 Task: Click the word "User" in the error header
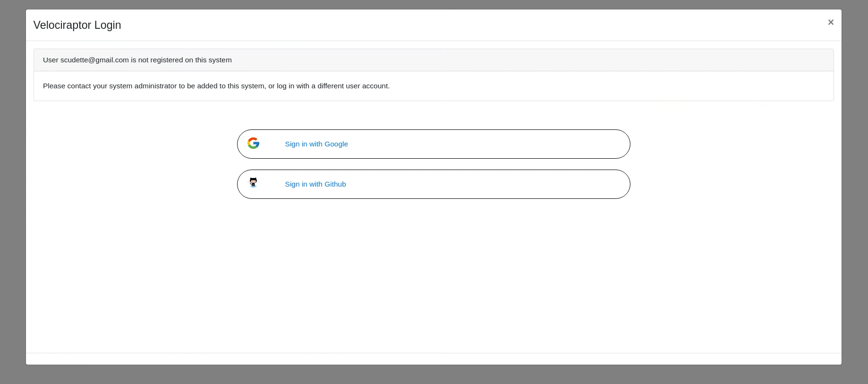coord(51,60)
